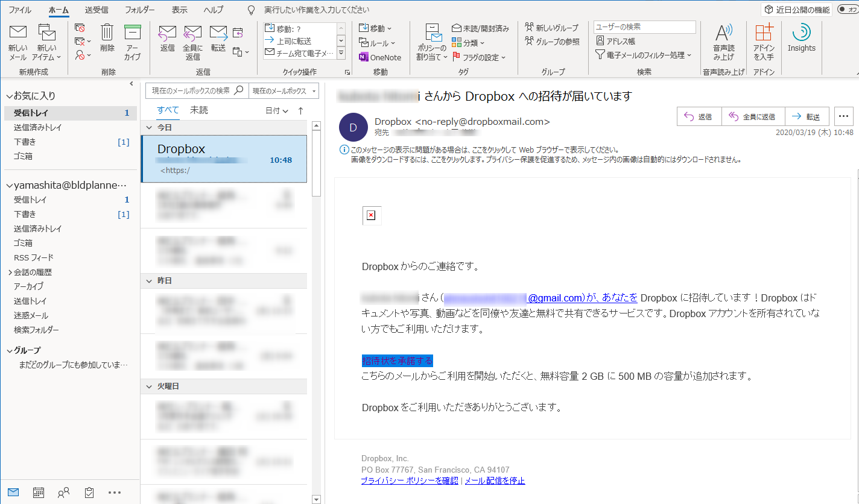Open the 迷惑メール folder

[x=31, y=315]
